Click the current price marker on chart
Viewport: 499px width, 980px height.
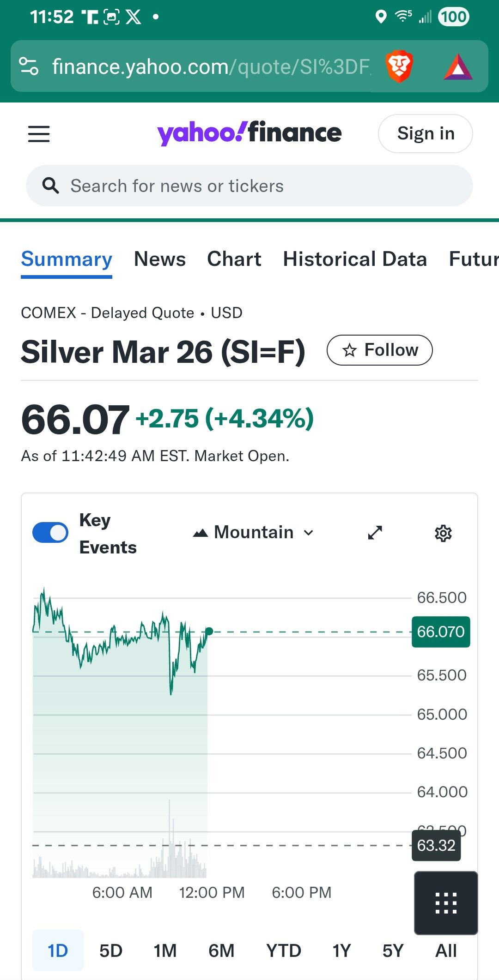[209, 631]
